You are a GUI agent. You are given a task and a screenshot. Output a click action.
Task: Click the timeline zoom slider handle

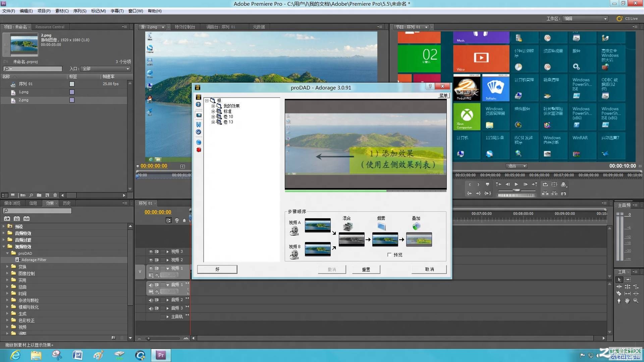coord(148,339)
